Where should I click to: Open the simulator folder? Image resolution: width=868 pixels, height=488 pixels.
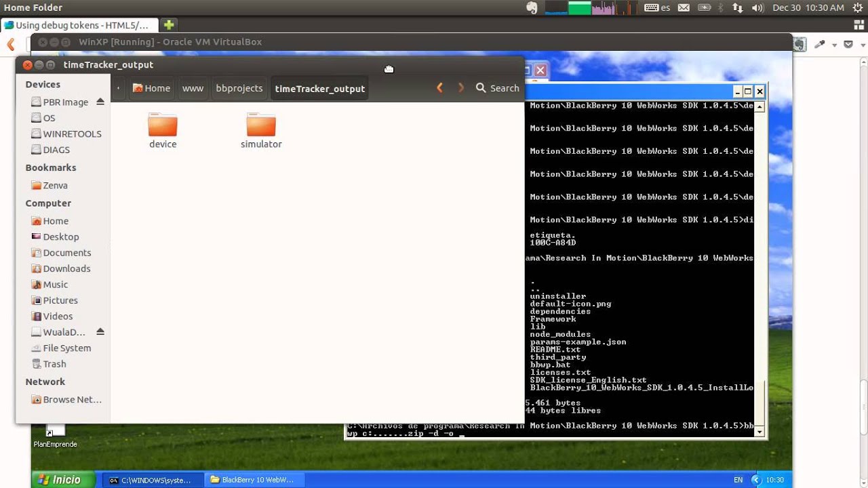pyautogui.click(x=261, y=131)
